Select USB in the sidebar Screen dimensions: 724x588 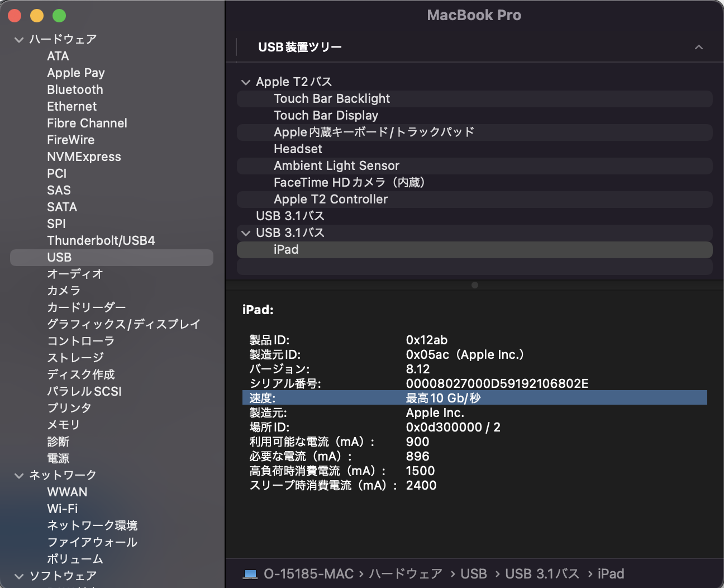tap(112, 257)
